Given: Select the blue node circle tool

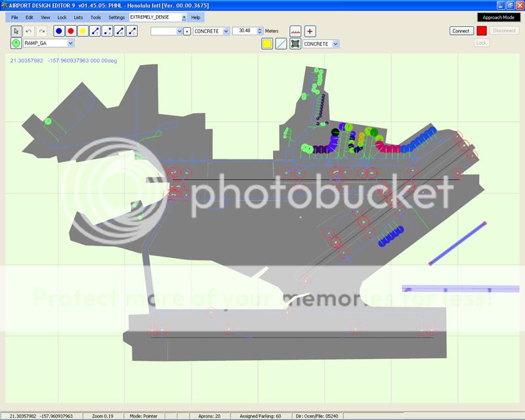Looking at the screenshot, I should 59,31.
